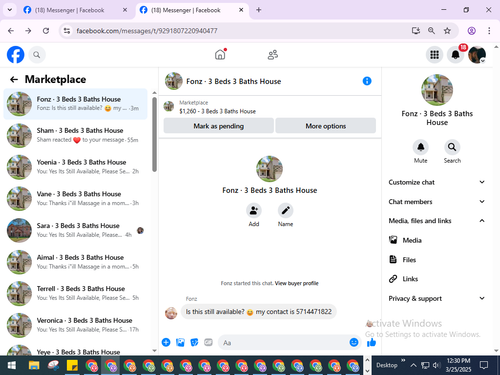Show hidden system tray icons chevron
Image resolution: width=500 pixels, height=375 pixels.
[x=413, y=365]
